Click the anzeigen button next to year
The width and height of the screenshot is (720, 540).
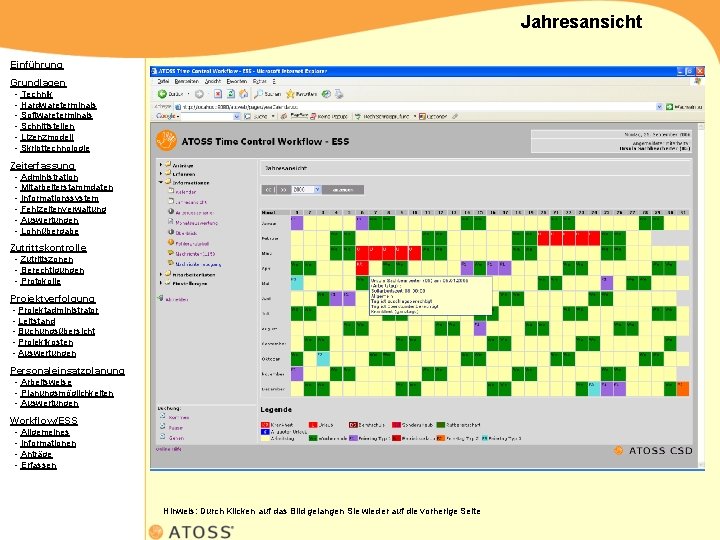click(x=343, y=190)
